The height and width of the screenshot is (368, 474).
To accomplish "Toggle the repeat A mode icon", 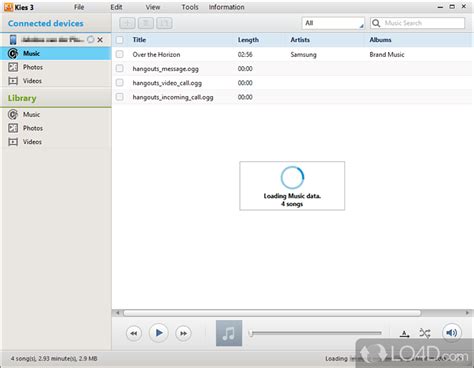I will pyautogui.click(x=404, y=333).
